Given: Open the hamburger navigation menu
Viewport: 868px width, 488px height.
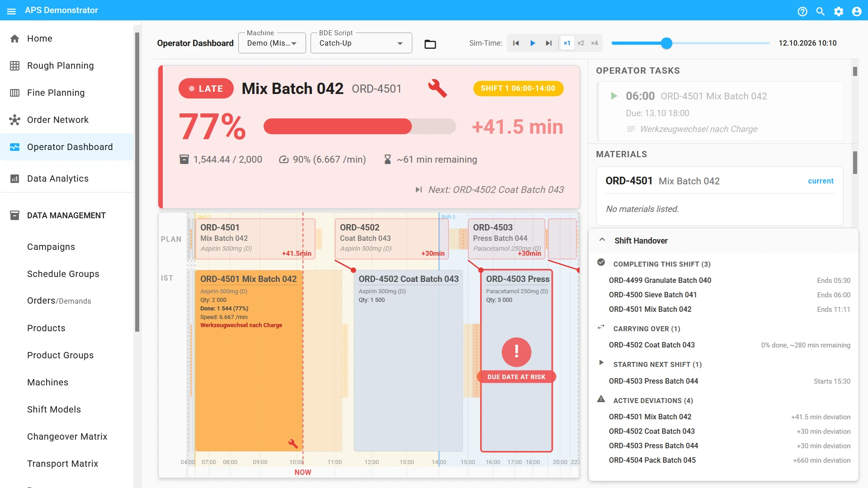Looking at the screenshot, I should pyautogui.click(x=12, y=11).
